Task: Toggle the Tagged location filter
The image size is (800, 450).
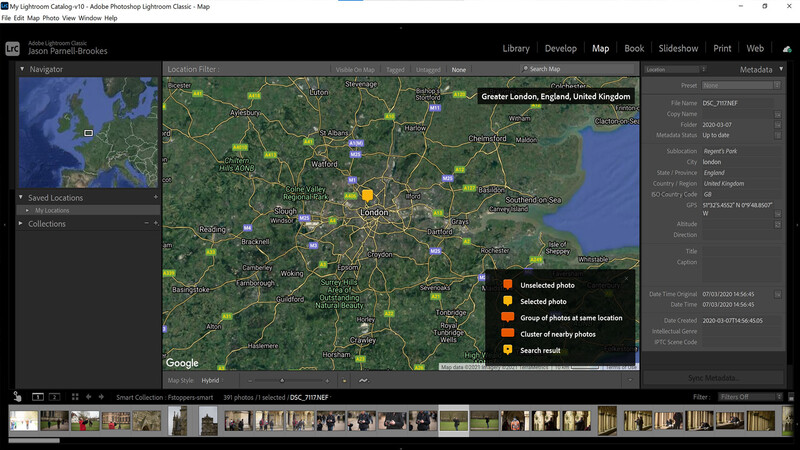Action: tap(395, 70)
